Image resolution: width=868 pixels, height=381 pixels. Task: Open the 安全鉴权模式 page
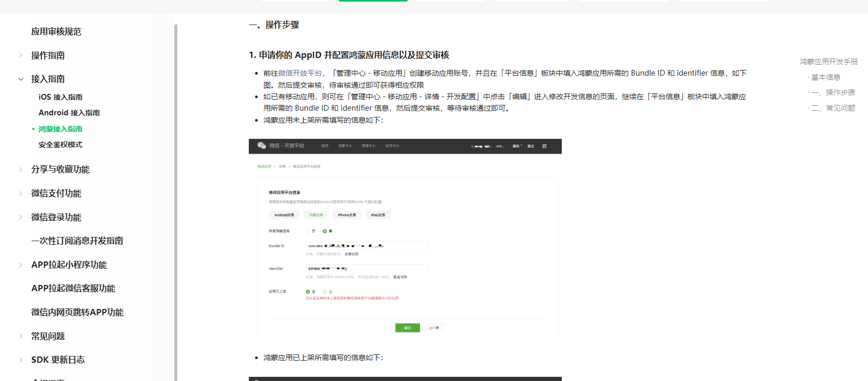(x=61, y=145)
